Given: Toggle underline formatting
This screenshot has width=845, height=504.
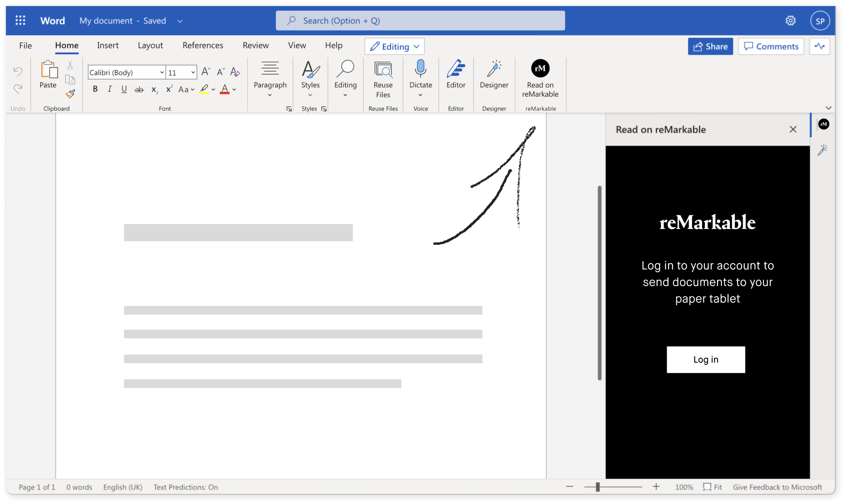Looking at the screenshot, I should (124, 89).
